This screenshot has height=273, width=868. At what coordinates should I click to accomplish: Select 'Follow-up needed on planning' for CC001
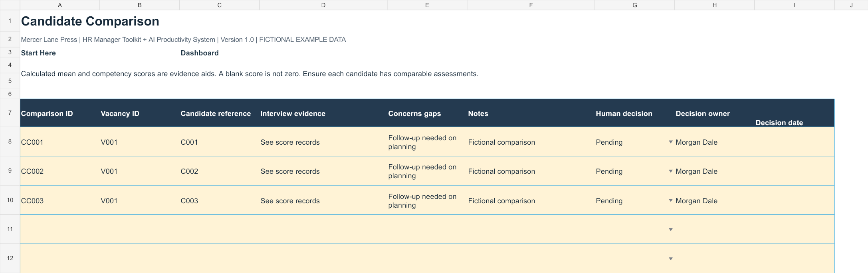[x=427, y=142]
